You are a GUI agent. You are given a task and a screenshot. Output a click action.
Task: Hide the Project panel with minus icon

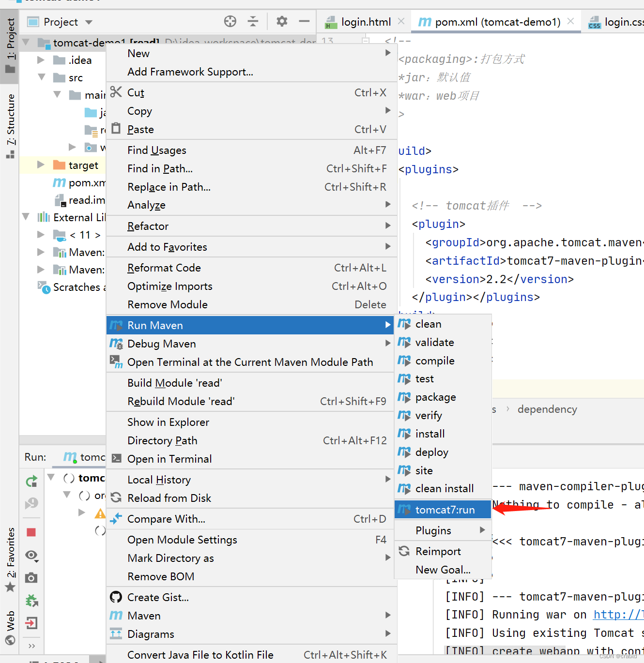(304, 21)
